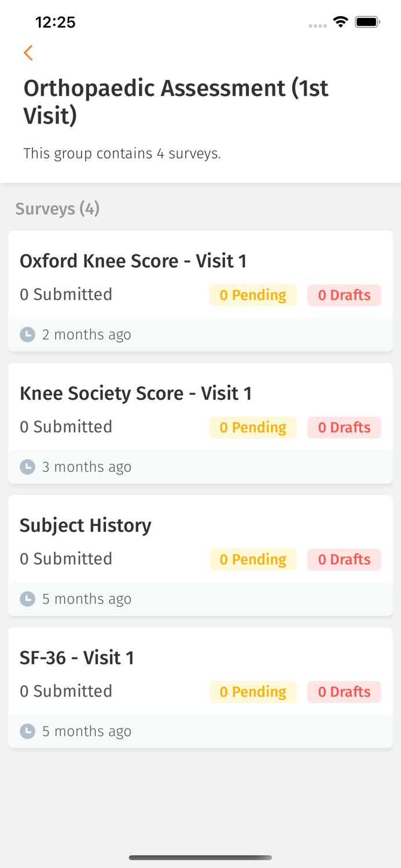Select the Subject History survey title
The height and width of the screenshot is (868, 401).
[86, 525]
